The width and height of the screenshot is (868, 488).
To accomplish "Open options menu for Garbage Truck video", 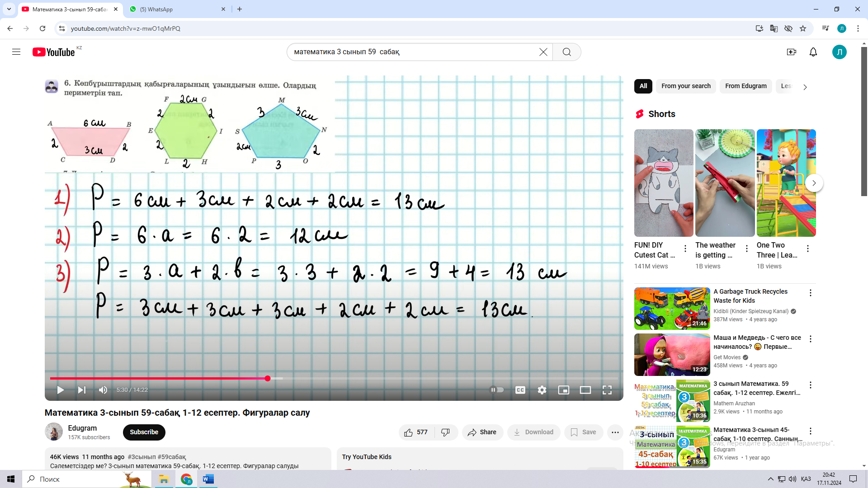I will [x=811, y=293].
